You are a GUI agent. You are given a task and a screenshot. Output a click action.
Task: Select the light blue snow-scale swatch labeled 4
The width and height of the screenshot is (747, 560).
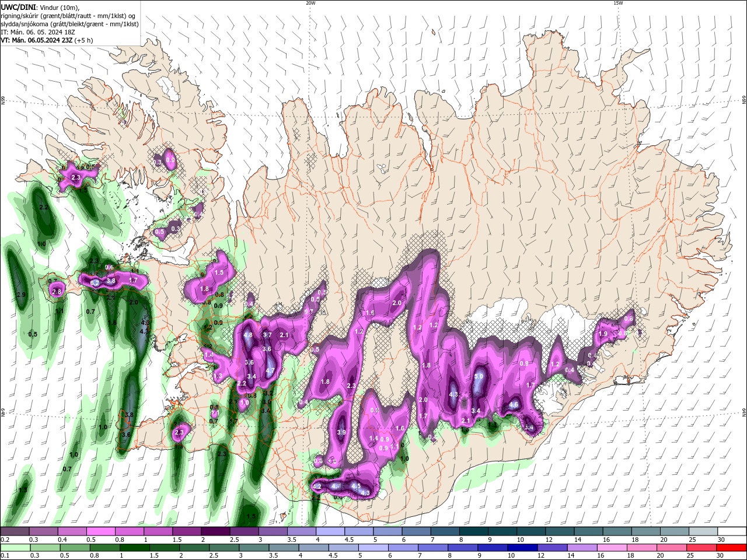point(329,531)
